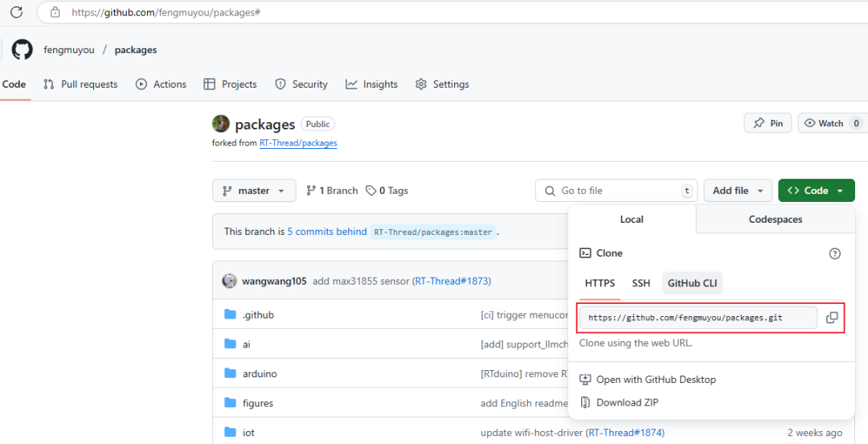The width and height of the screenshot is (868, 444).
Task: Go to the Actions tab
Action: tap(161, 84)
